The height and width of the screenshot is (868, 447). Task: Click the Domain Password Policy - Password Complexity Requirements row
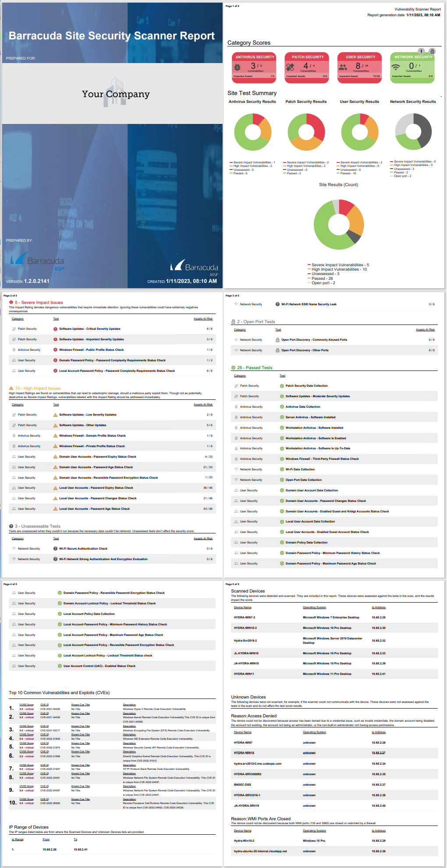pyautogui.click(x=112, y=360)
